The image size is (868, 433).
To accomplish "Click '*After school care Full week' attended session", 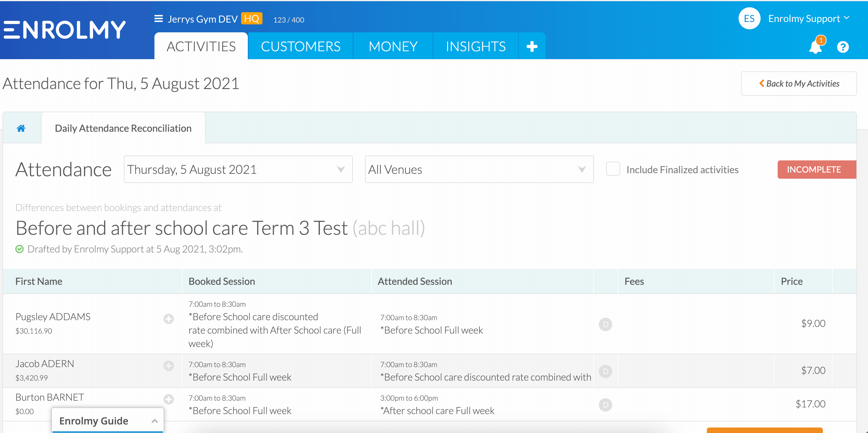I will (437, 411).
